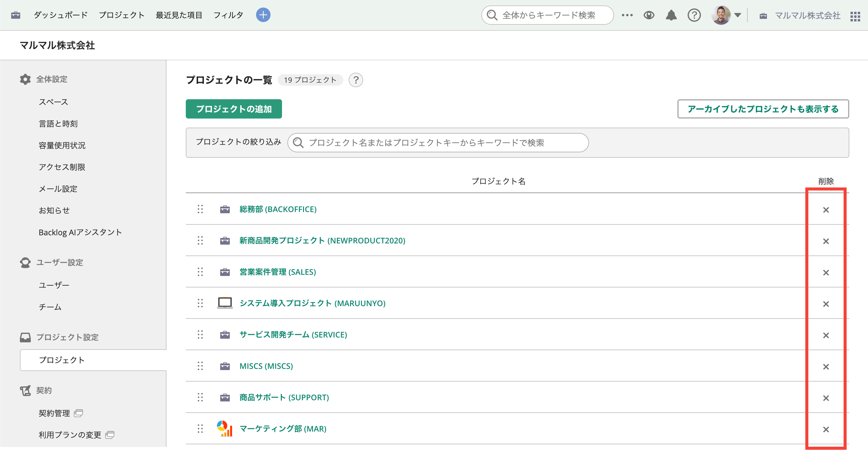Click drag handle of NEWPRODUCT2020 row
The width and height of the screenshot is (868, 450).
click(200, 240)
